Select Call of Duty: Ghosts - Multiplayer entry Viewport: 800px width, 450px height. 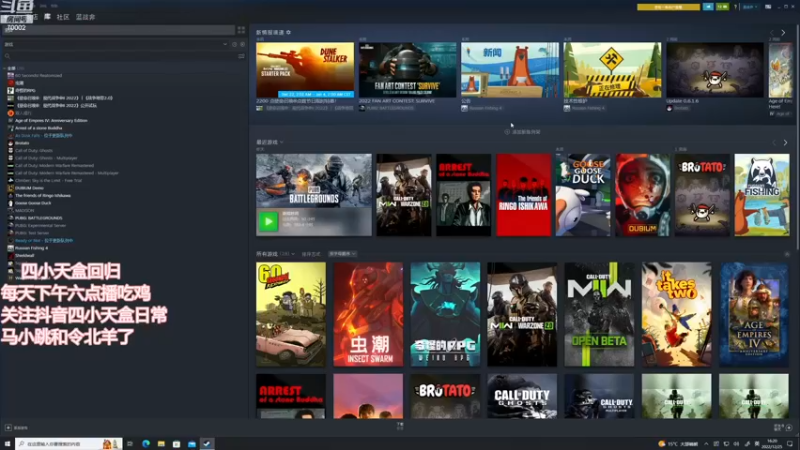coord(46,158)
